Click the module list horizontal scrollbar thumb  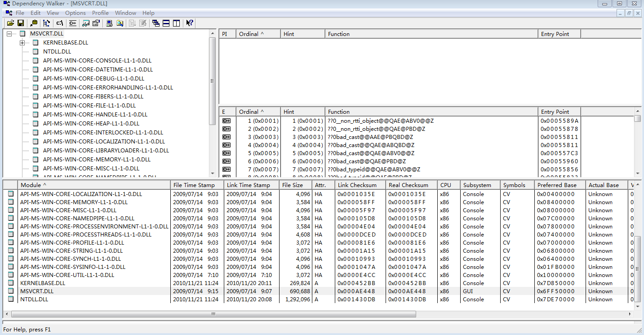coord(213,314)
